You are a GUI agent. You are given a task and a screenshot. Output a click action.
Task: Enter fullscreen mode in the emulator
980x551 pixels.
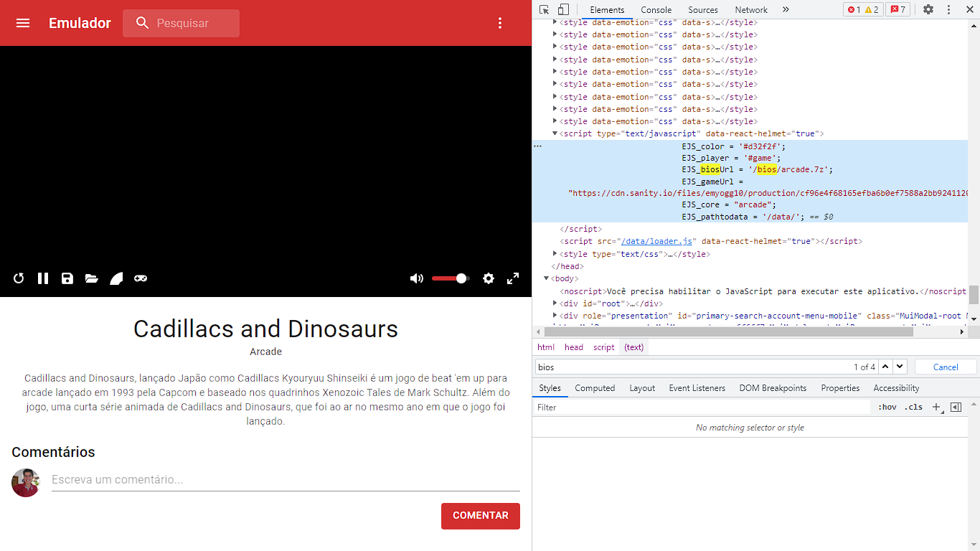pos(513,278)
